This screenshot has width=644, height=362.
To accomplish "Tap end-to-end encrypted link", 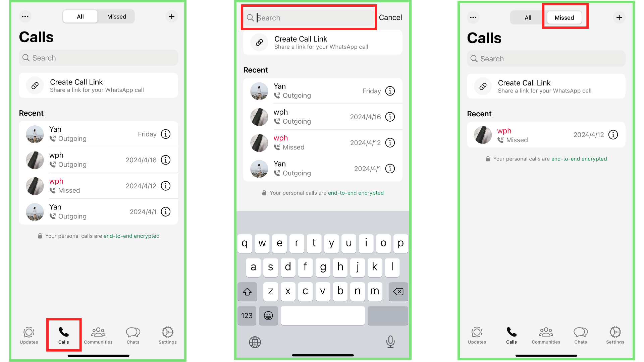I will point(131,236).
